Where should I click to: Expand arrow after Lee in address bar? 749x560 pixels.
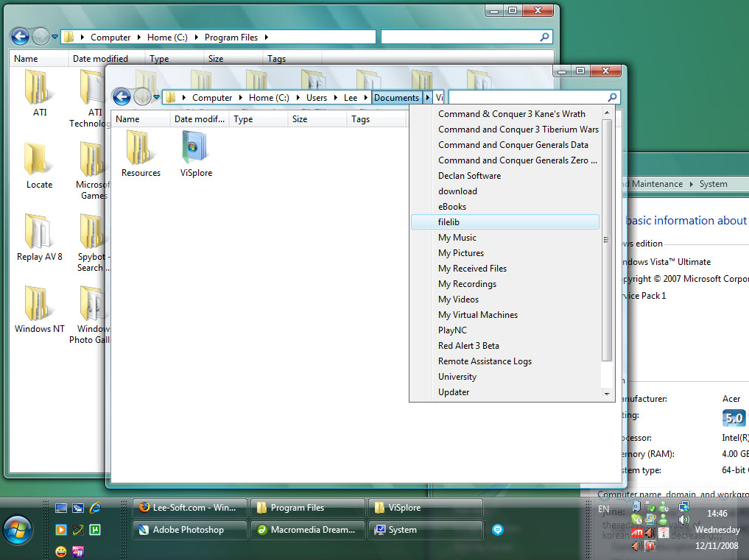[366, 97]
